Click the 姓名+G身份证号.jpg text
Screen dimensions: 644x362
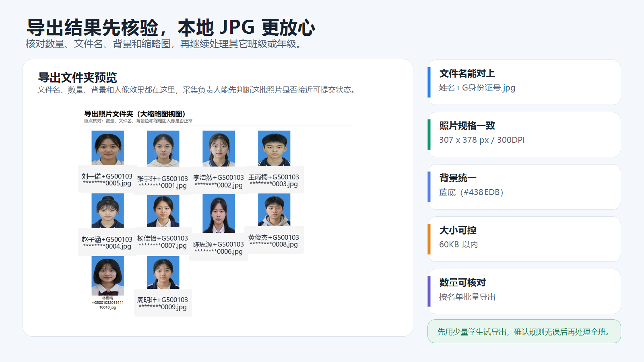click(x=477, y=88)
